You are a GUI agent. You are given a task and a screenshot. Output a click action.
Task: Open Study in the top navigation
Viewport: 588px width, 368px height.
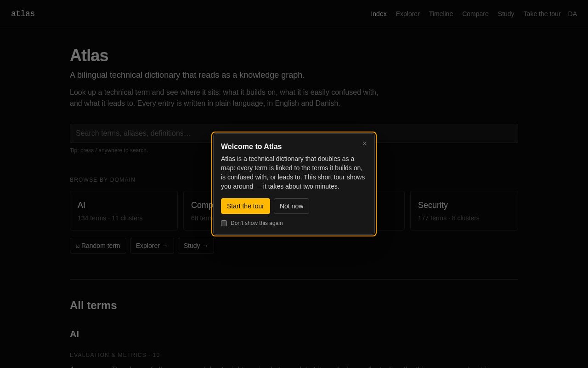tap(506, 14)
